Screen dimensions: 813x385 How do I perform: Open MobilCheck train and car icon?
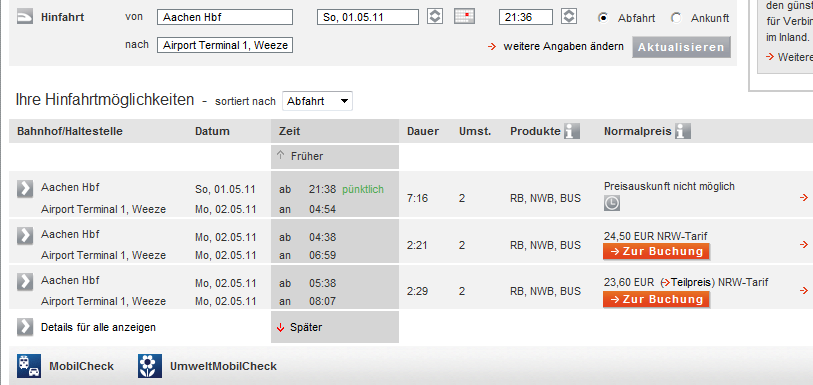click(x=29, y=366)
